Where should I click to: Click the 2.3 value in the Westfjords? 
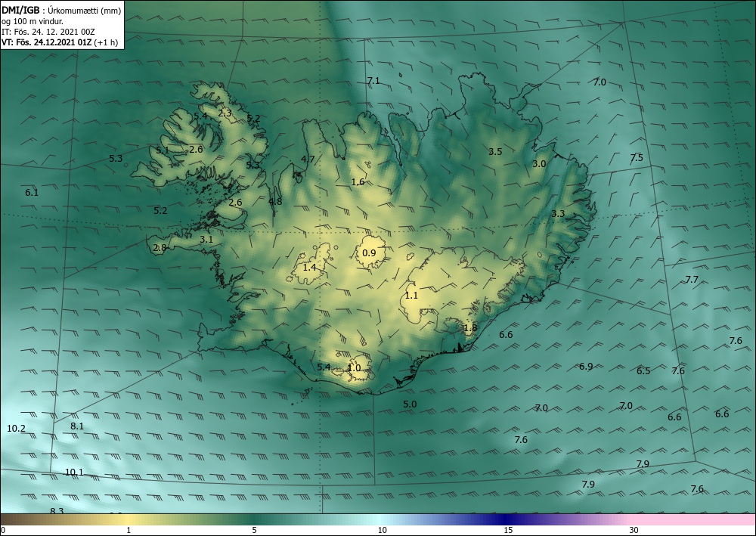pos(225,113)
